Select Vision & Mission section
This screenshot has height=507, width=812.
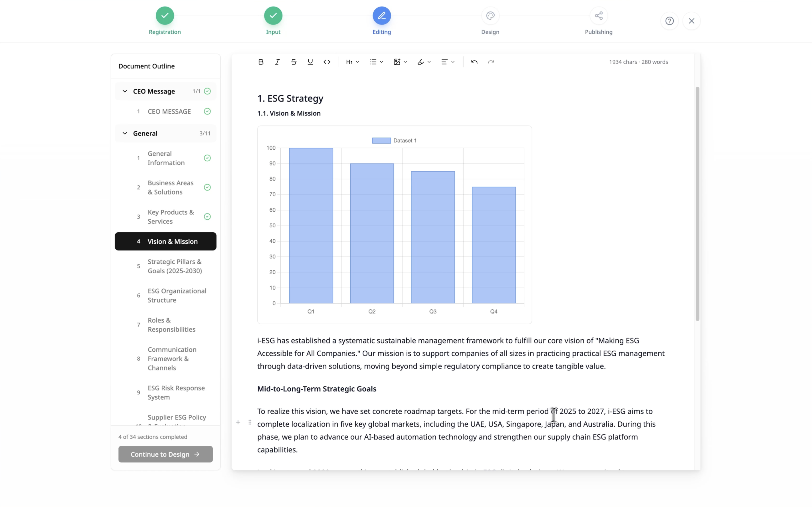tap(165, 241)
